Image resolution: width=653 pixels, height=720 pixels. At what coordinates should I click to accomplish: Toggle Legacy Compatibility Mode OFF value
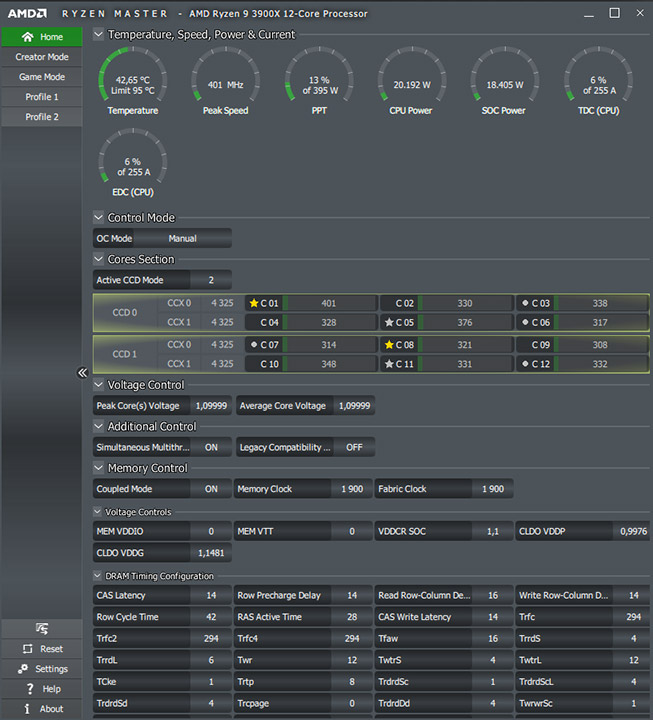point(354,447)
